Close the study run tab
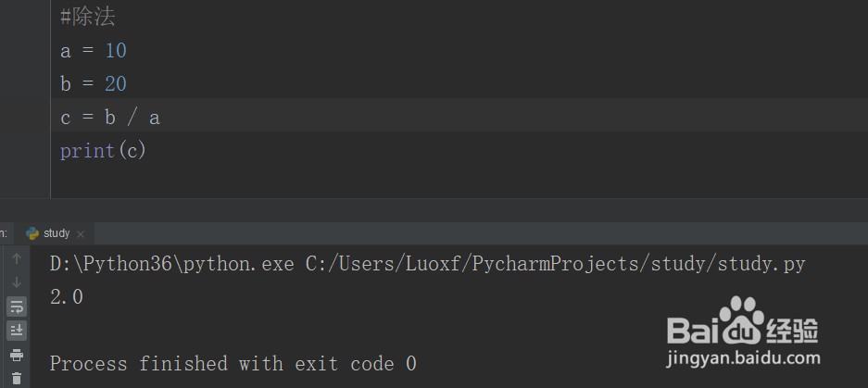 [x=81, y=234]
